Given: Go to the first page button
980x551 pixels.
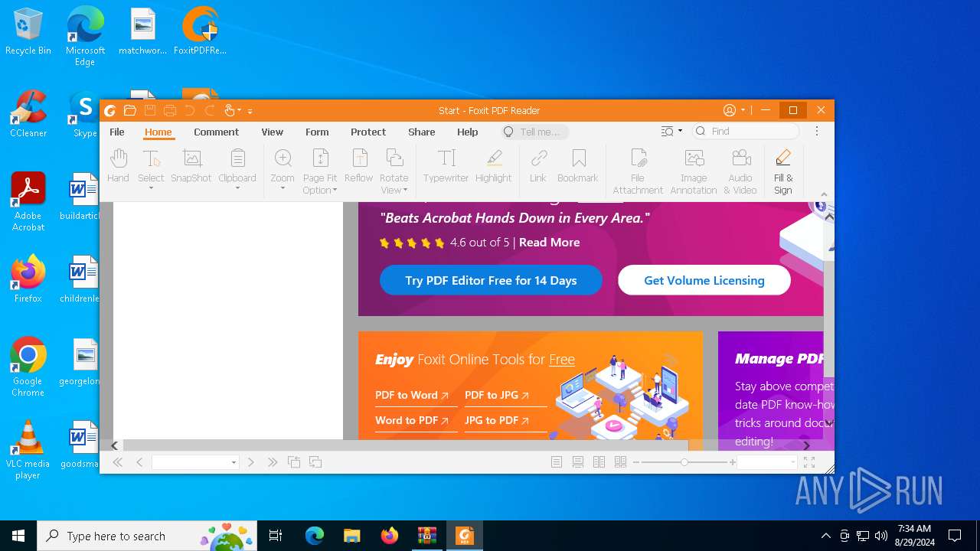Looking at the screenshot, I should click(118, 462).
